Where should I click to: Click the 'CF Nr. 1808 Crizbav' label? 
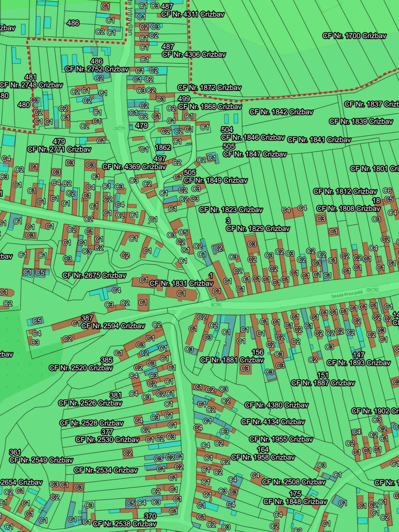(x=349, y=209)
